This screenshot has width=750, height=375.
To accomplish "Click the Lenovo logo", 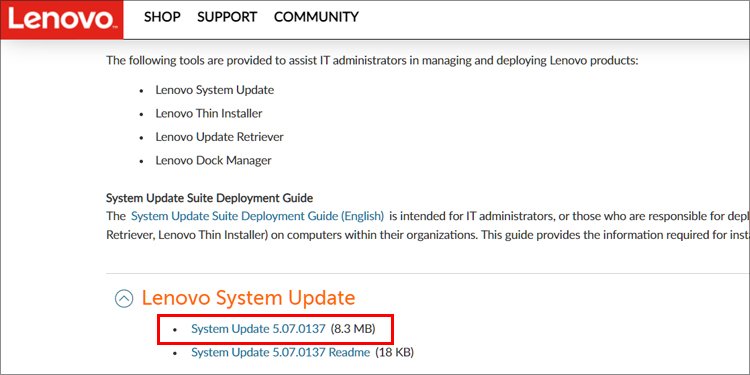I will [x=62, y=20].
